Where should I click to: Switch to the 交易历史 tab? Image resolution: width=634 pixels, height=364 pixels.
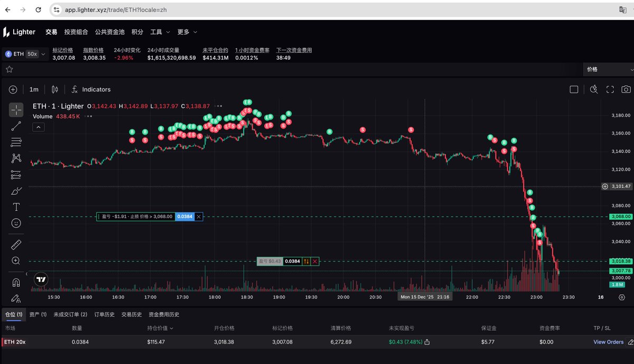pos(132,314)
